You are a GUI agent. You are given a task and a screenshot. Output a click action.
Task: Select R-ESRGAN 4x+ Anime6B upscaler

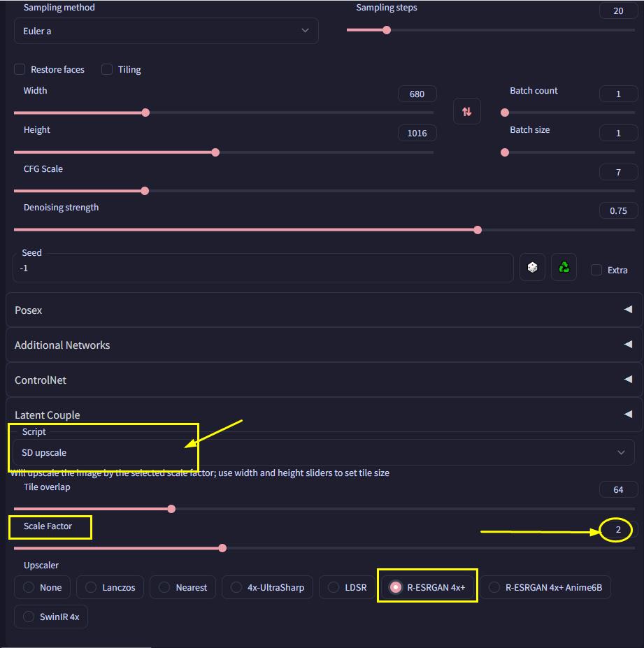(x=545, y=587)
